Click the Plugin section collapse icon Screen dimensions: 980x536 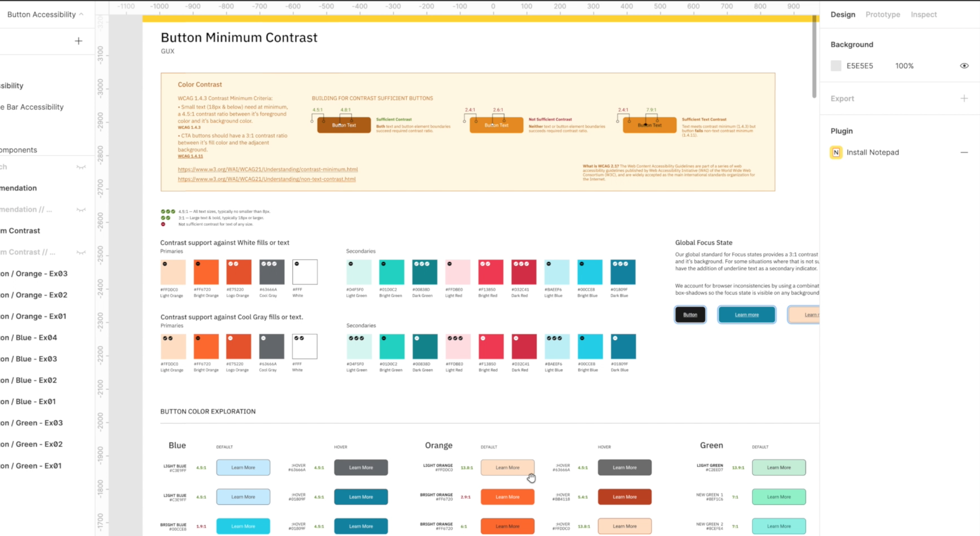click(964, 153)
